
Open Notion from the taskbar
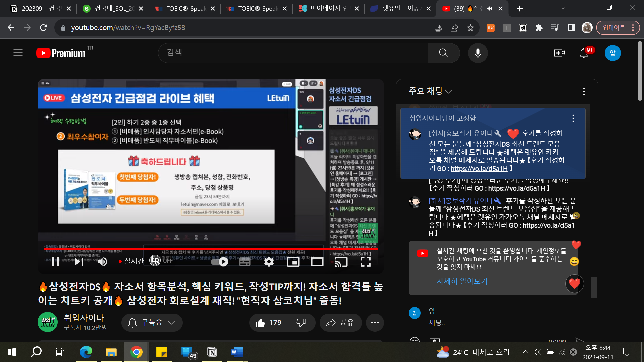(212, 352)
